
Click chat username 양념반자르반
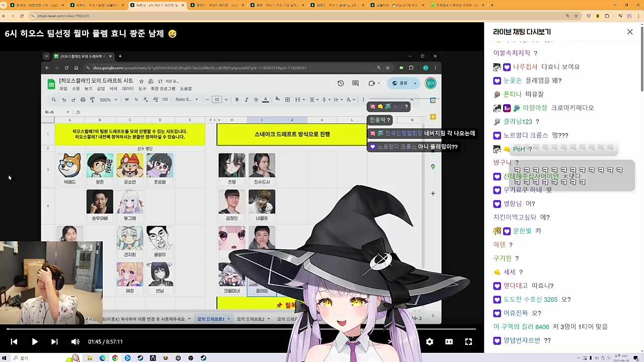point(522,341)
